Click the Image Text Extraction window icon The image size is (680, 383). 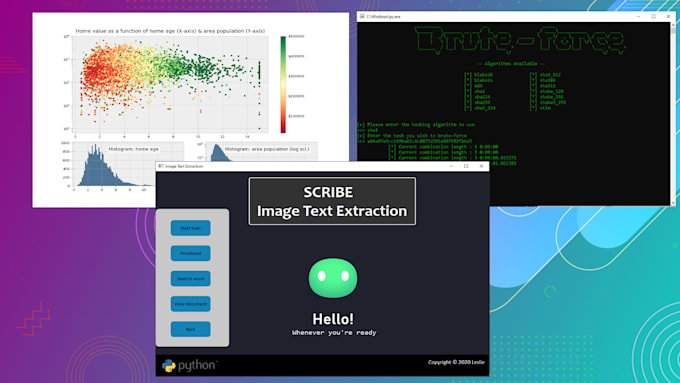point(160,166)
